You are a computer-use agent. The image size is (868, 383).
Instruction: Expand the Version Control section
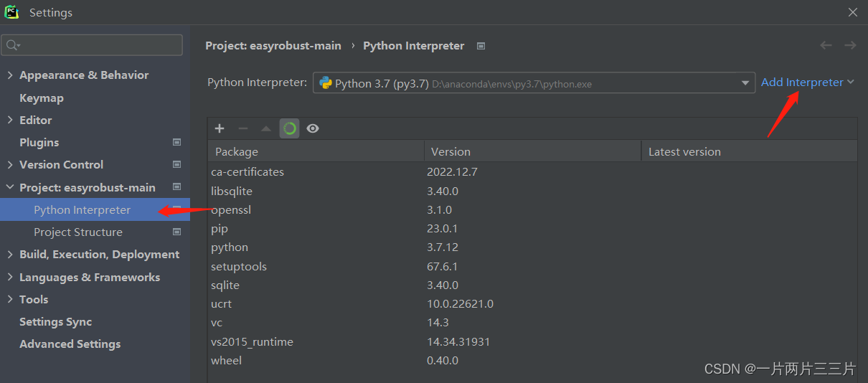pyautogui.click(x=10, y=165)
